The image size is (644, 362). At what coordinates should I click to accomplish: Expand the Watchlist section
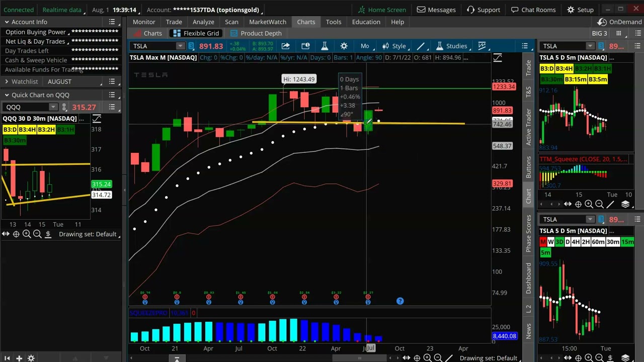(x=7, y=81)
